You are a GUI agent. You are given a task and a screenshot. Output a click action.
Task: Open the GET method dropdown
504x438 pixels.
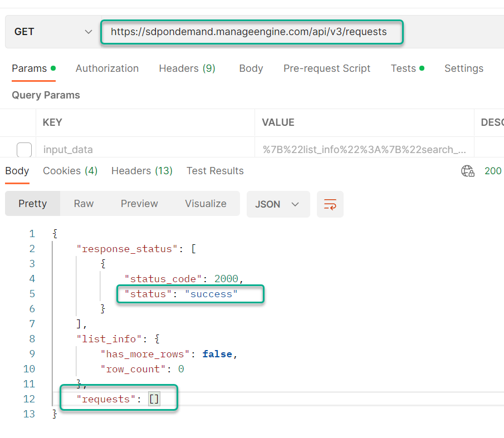pos(53,32)
